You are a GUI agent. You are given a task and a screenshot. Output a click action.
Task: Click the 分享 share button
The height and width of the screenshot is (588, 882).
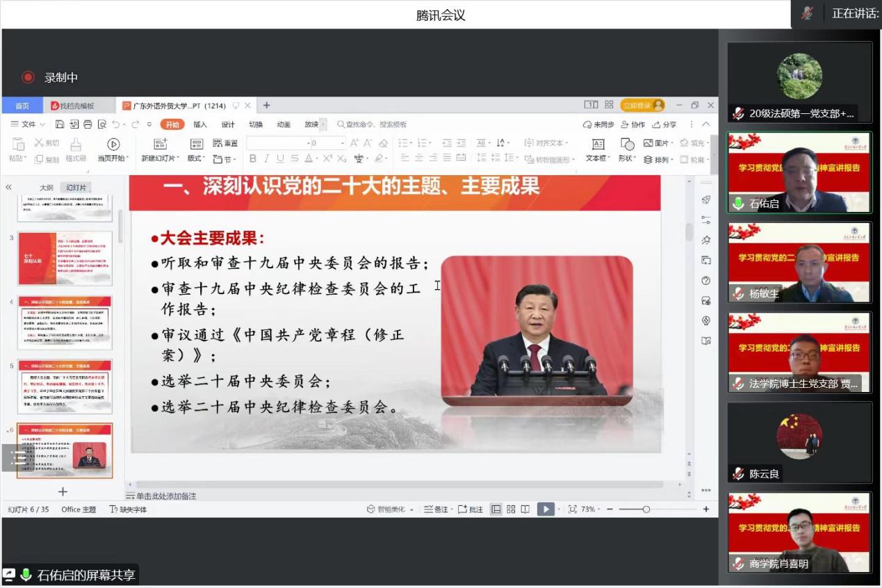coord(664,124)
